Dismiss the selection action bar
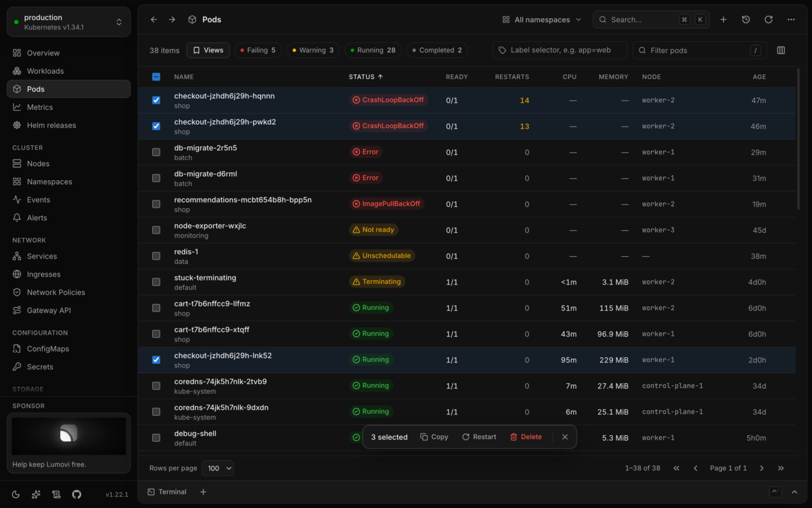Viewport: 812px width, 508px height. coord(565,437)
